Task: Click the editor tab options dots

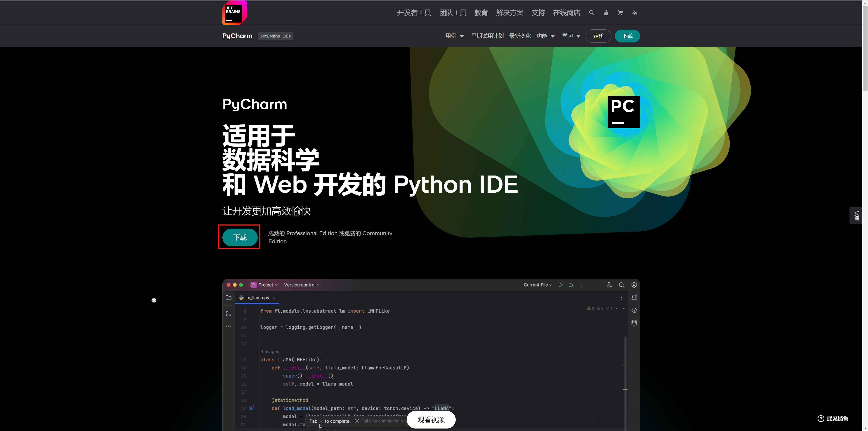Action: tap(622, 298)
